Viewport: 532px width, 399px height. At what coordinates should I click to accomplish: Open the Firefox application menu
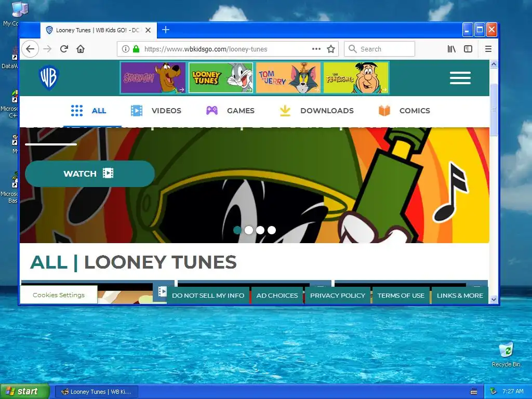pos(488,49)
